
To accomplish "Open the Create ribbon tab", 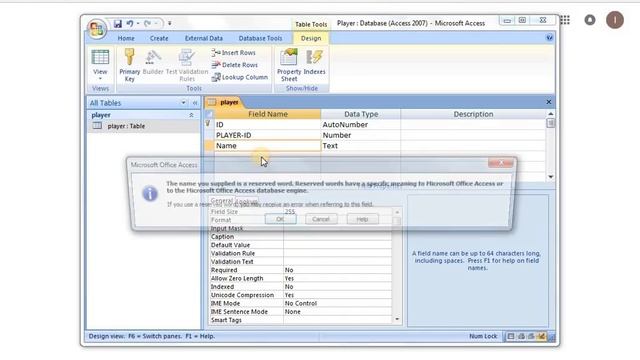I will (x=159, y=38).
